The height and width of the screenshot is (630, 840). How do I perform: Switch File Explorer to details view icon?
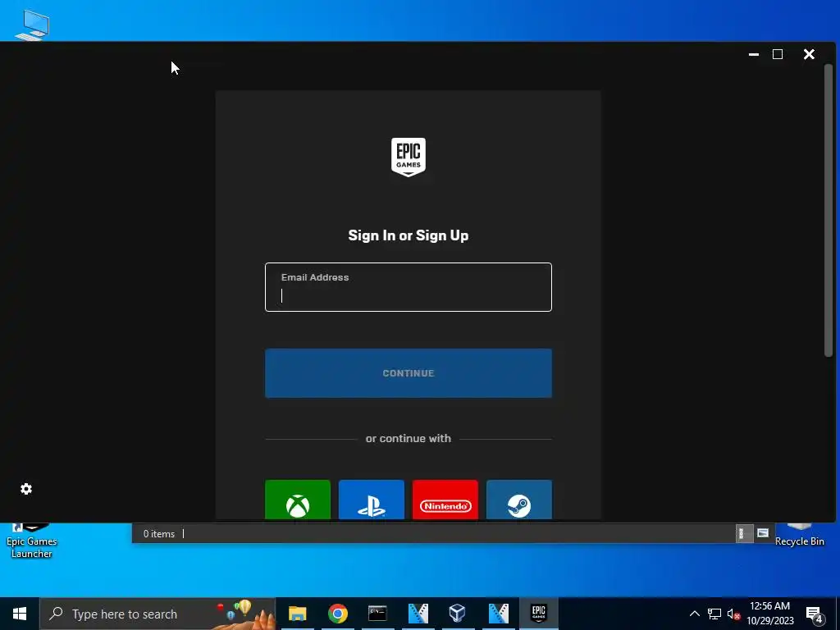coord(743,533)
